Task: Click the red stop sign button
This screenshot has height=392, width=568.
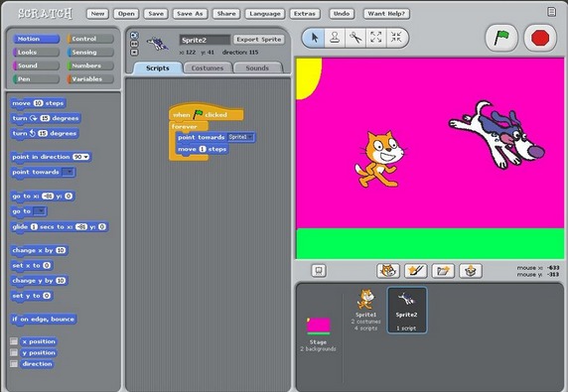Action: pyautogui.click(x=540, y=38)
